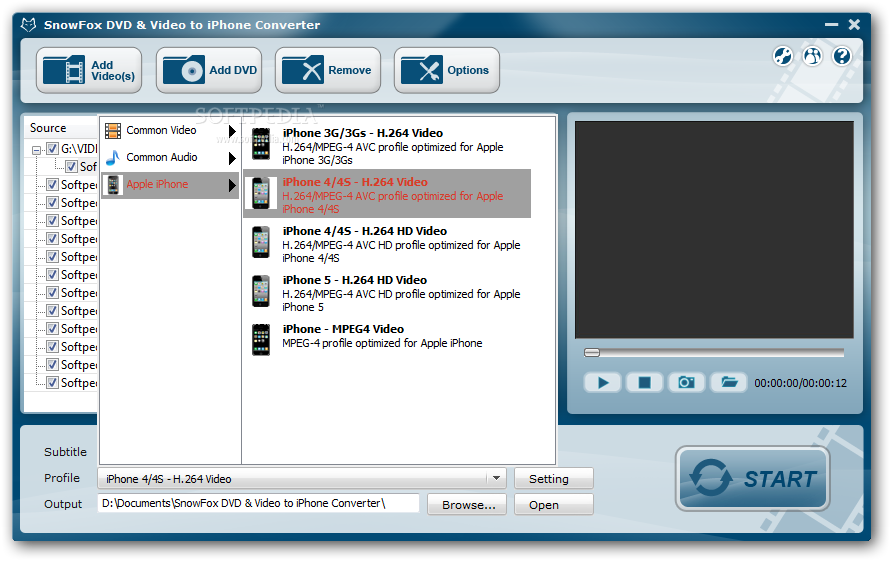Click the Browse... button
Screen dimensions: 891x561
tap(467, 504)
